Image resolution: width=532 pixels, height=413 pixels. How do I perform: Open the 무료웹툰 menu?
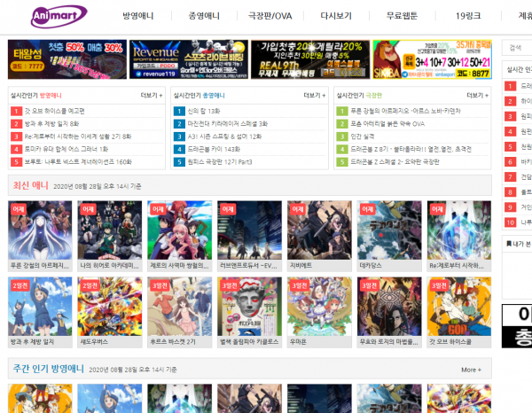[402, 16]
